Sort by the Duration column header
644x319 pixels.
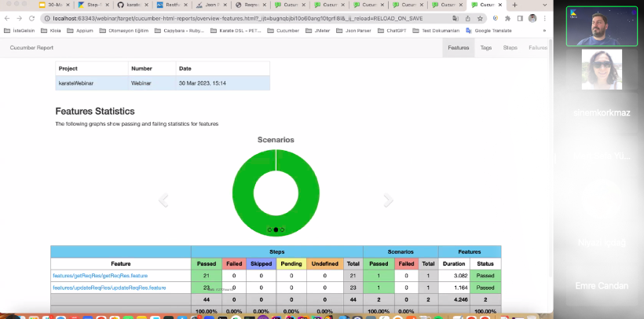pyautogui.click(x=454, y=264)
